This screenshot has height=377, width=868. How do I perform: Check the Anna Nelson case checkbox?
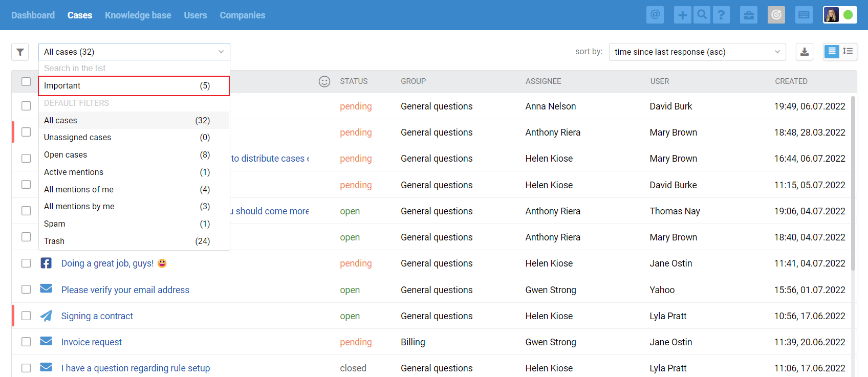pyautogui.click(x=26, y=106)
